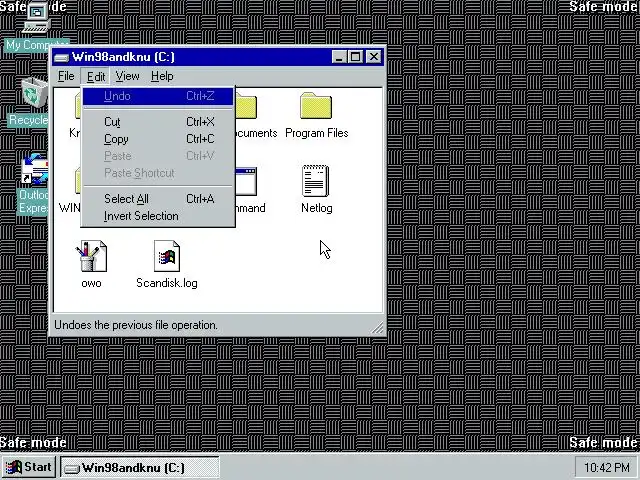
Task: Select the Netlog text file icon
Action: 316,180
